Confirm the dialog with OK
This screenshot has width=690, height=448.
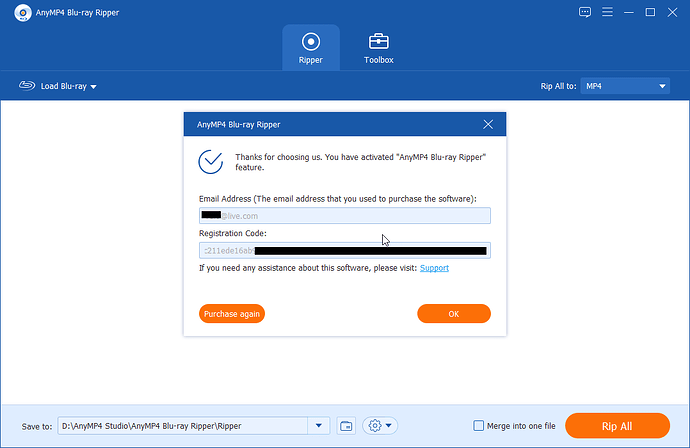[454, 314]
